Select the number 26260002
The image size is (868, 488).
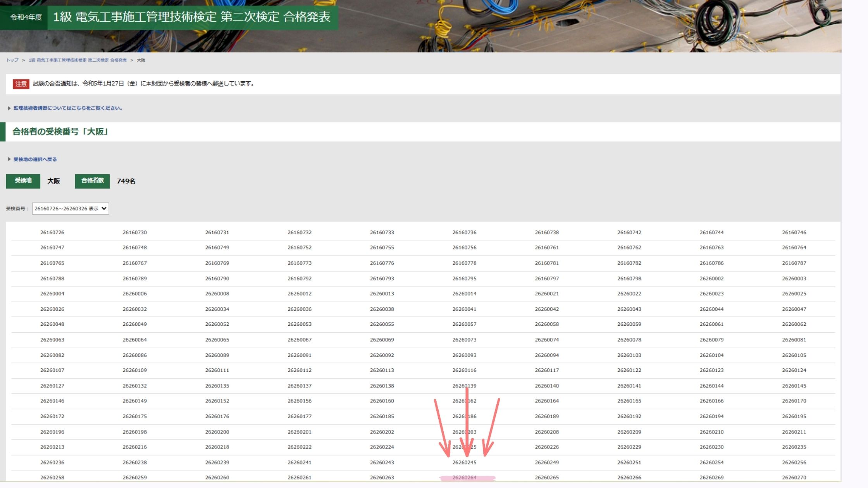[x=712, y=278]
